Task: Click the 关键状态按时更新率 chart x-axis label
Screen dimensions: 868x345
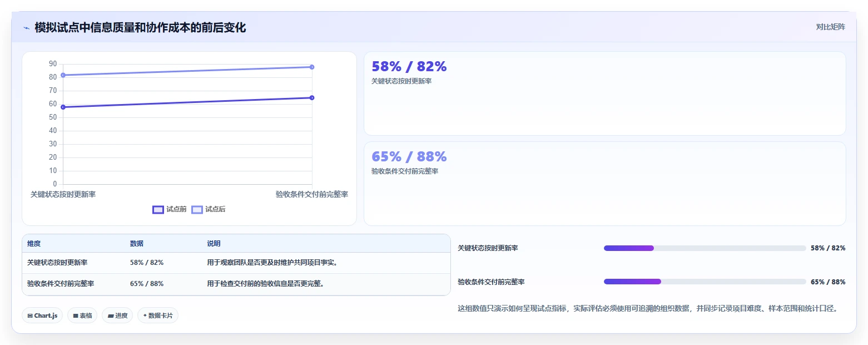Action: pos(63,194)
